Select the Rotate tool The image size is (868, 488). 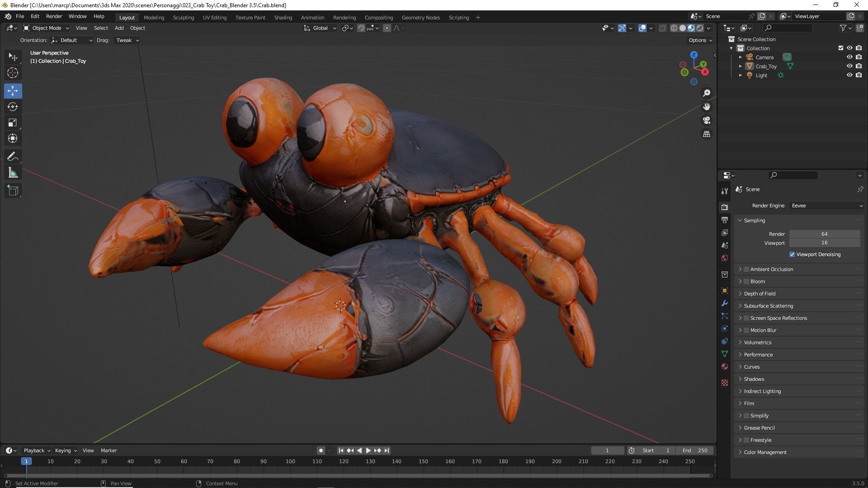coord(13,107)
